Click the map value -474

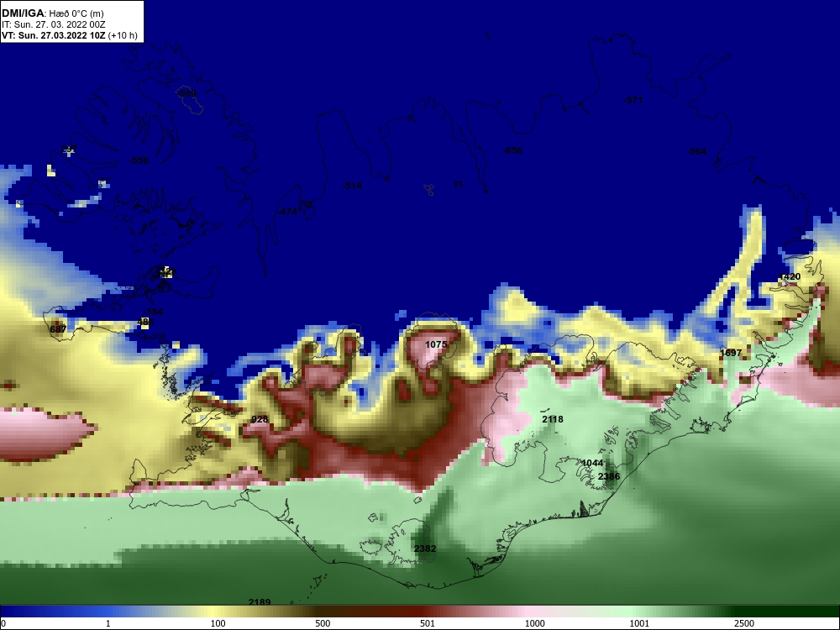pyautogui.click(x=287, y=212)
